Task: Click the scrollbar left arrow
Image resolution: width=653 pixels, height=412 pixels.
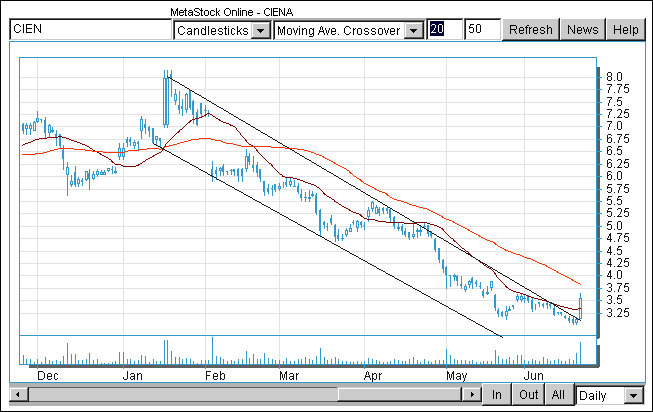Action: pyautogui.click(x=18, y=394)
